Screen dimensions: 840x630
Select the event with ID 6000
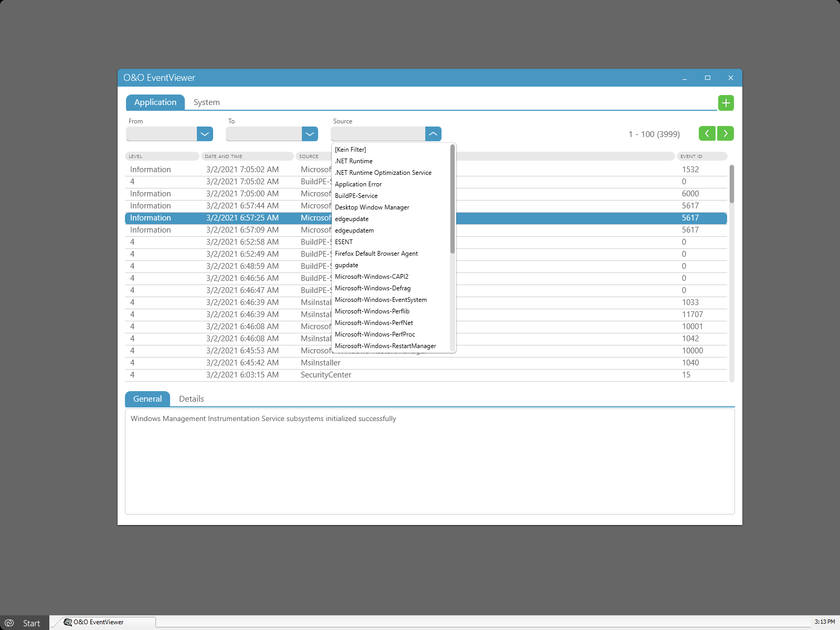tap(426, 194)
